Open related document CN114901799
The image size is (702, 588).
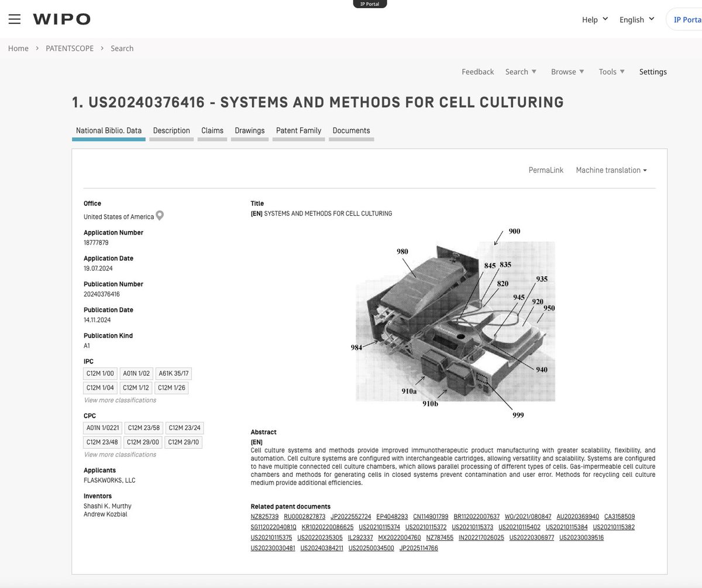pos(431,517)
